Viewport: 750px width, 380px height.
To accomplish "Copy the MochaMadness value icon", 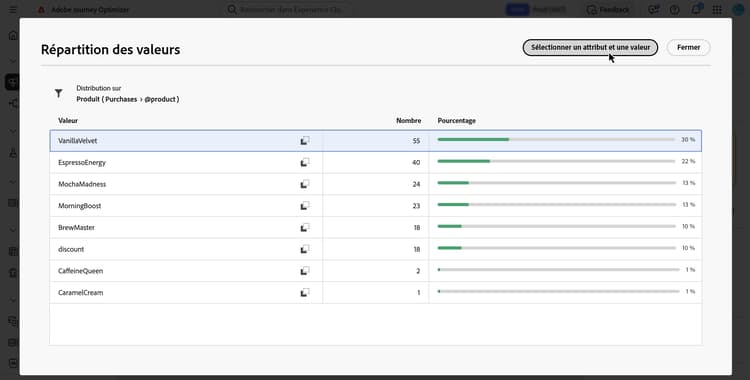I will [x=305, y=184].
